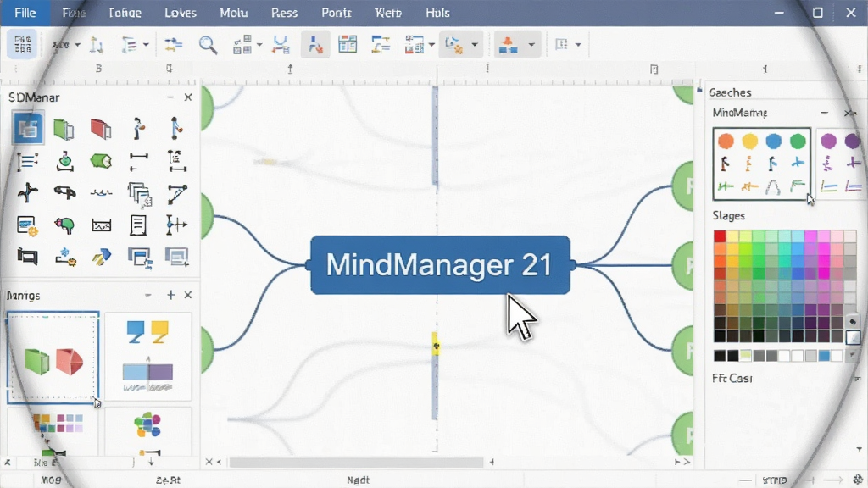The width and height of the screenshot is (868, 488).
Task: Select the green brain icon in SDManar
Action: point(64,225)
